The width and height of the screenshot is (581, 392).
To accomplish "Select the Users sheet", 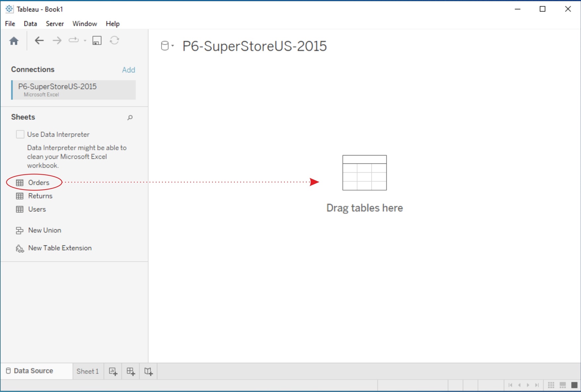I will pyautogui.click(x=37, y=209).
